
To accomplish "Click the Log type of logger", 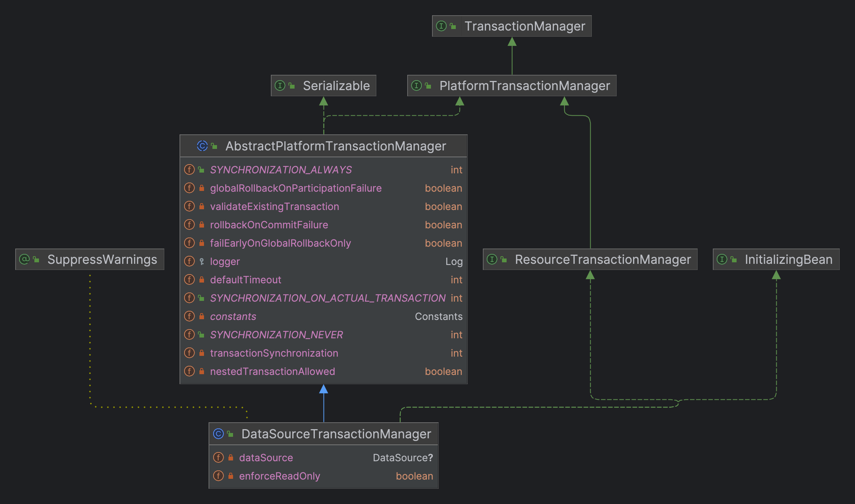I will pyautogui.click(x=454, y=262).
